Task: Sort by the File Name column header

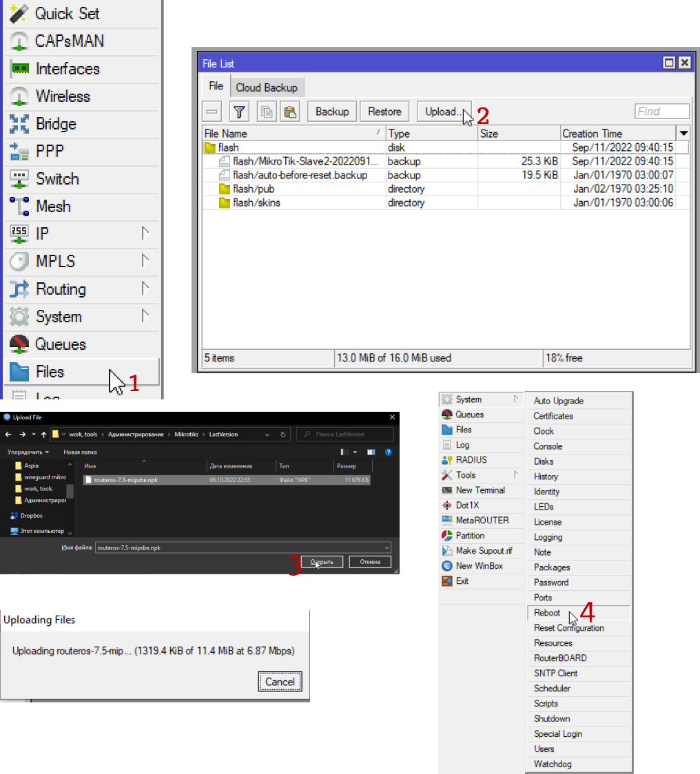Action: pyautogui.click(x=294, y=134)
